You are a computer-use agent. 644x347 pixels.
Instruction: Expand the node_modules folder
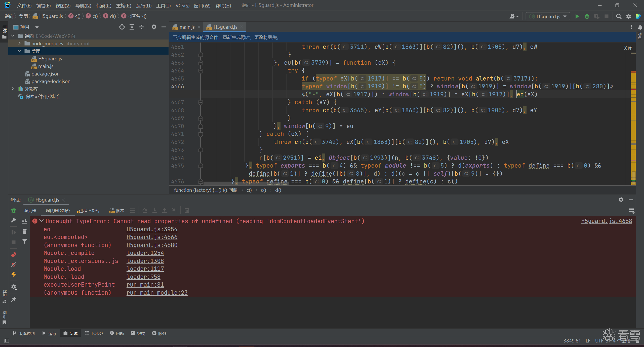pos(19,44)
